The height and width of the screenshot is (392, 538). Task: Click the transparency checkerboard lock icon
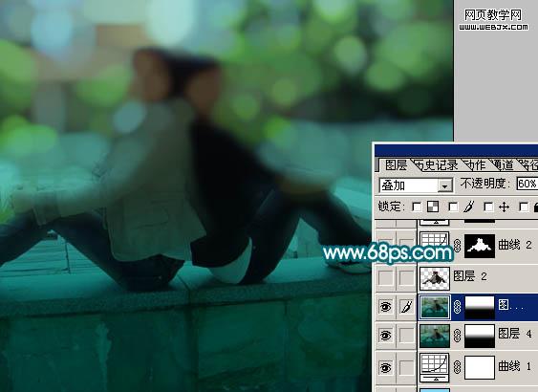pyautogui.click(x=433, y=207)
